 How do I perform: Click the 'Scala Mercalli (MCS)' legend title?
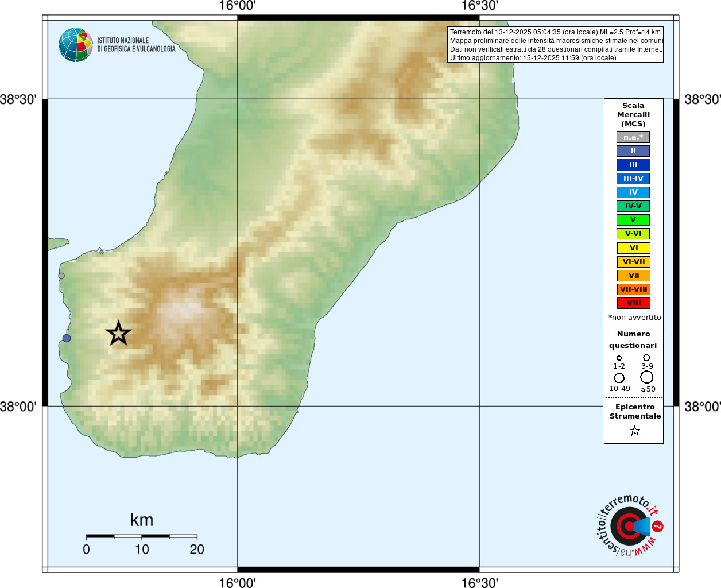point(633,115)
